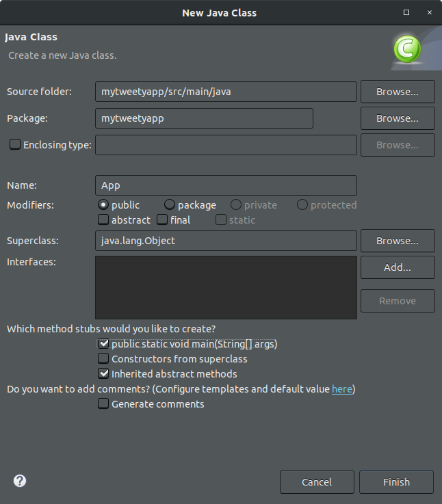Viewport: 442px width, 504px height.
Task: Browse for a Superclass
Action: click(x=398, y=241)
